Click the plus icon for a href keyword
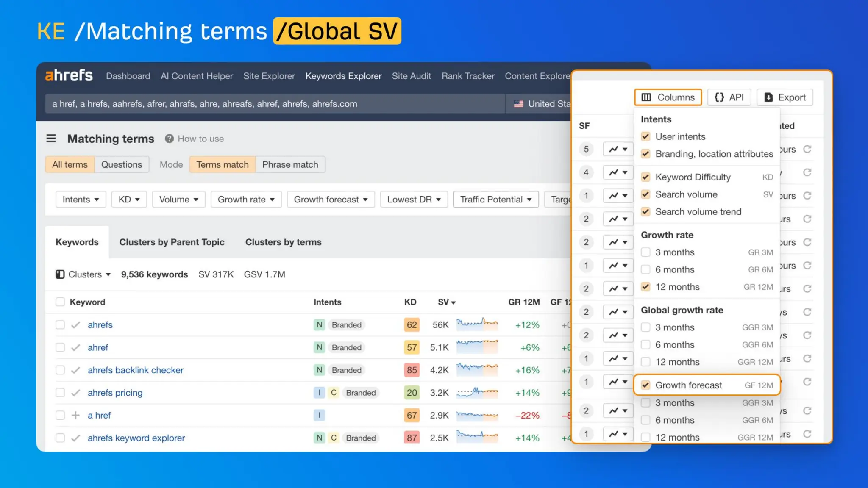This screenshot has height=488, width=868. [x=75, y=415]
